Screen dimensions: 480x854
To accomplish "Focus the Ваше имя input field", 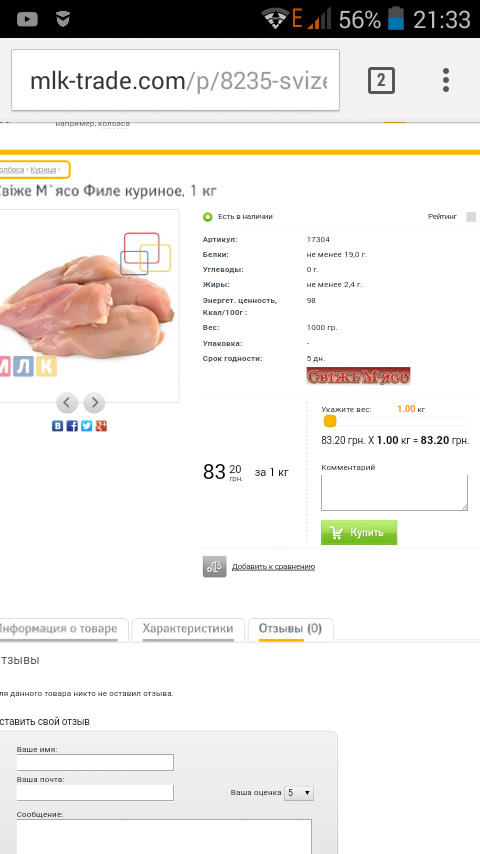I will 95,762.
